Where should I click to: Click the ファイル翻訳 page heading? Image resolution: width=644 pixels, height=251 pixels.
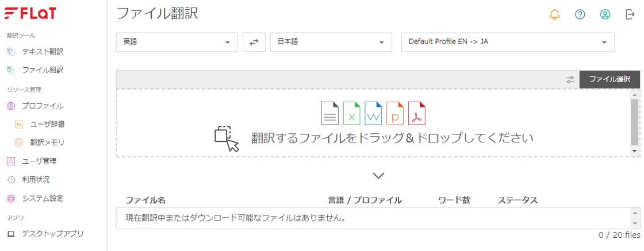point(158,14)
